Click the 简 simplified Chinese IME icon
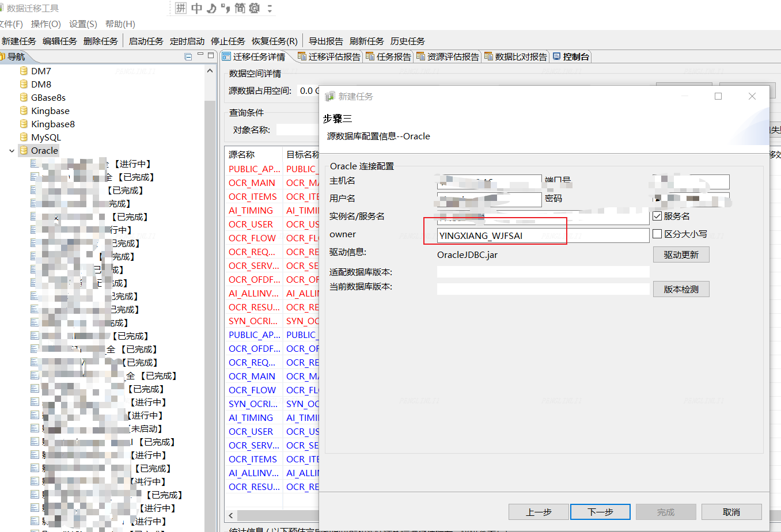The image size is (781, 532). click(x=240, y=8)
